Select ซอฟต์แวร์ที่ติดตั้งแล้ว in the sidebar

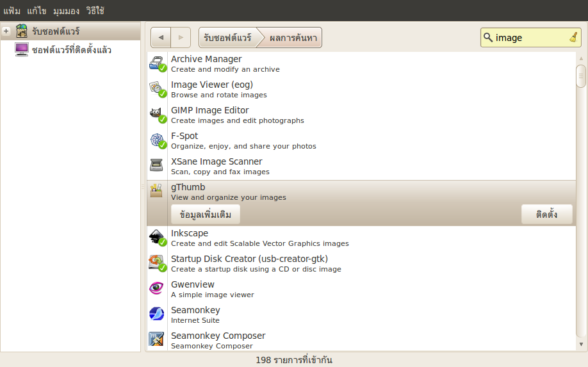(x=70, y=49)
